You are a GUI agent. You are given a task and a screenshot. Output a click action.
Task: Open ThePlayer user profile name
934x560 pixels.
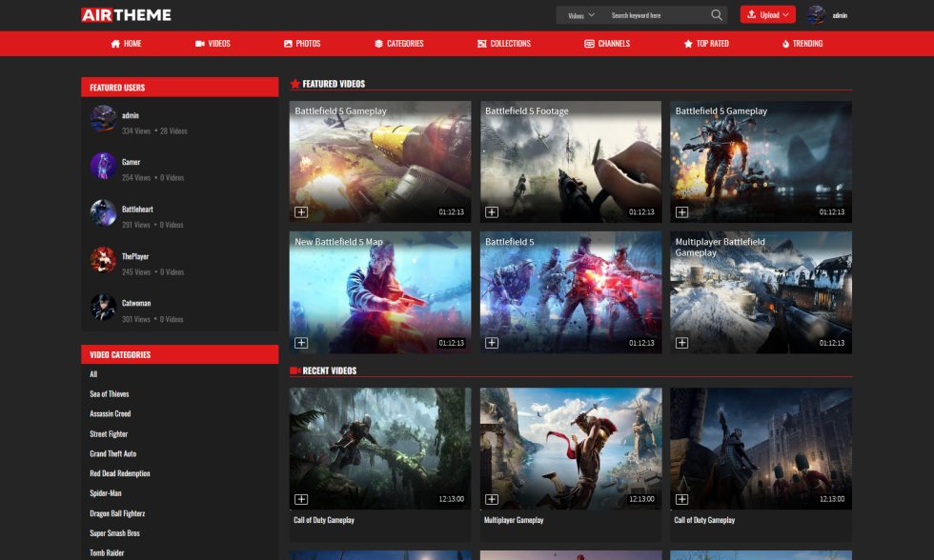click(x=135, y=256)
